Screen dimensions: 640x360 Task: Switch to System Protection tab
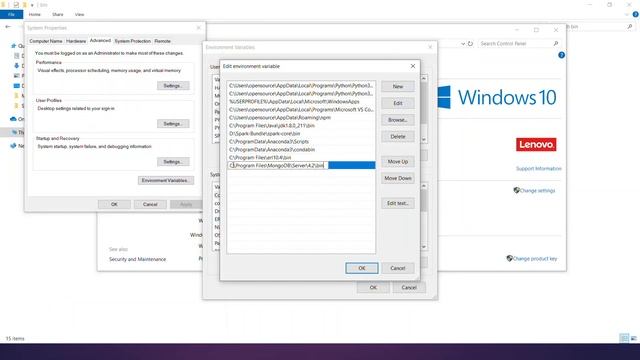133,41
